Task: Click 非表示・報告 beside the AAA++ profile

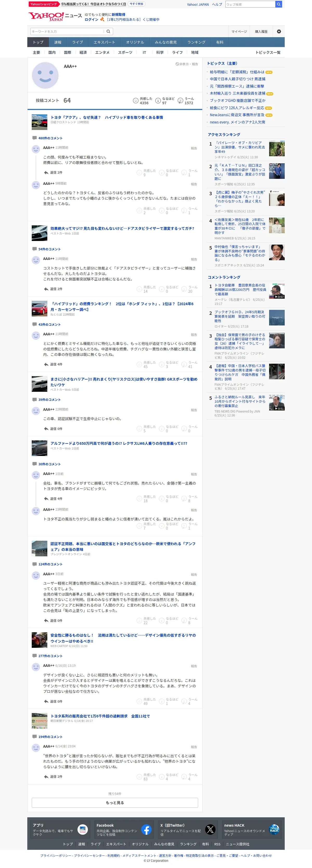Action: pyautogui.click(x=187, y=64)
